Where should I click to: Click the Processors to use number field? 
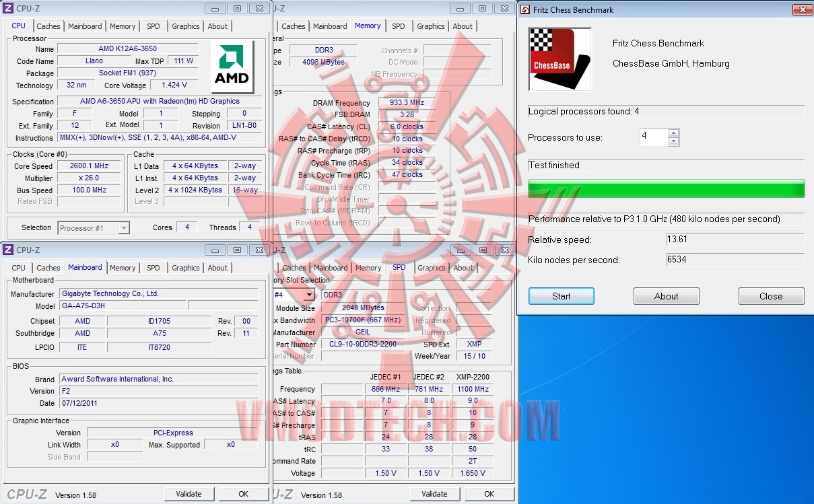point(654,137)
